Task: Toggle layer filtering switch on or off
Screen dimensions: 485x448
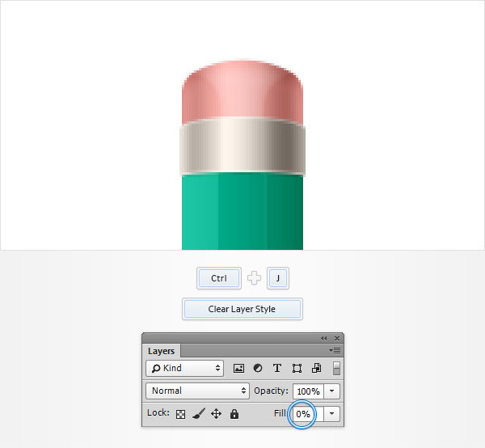Action: tap(336, 368)
